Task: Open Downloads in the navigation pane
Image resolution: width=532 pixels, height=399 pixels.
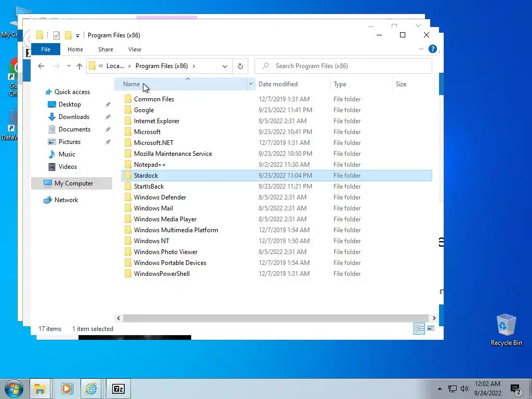Action: tap(74, 117)
